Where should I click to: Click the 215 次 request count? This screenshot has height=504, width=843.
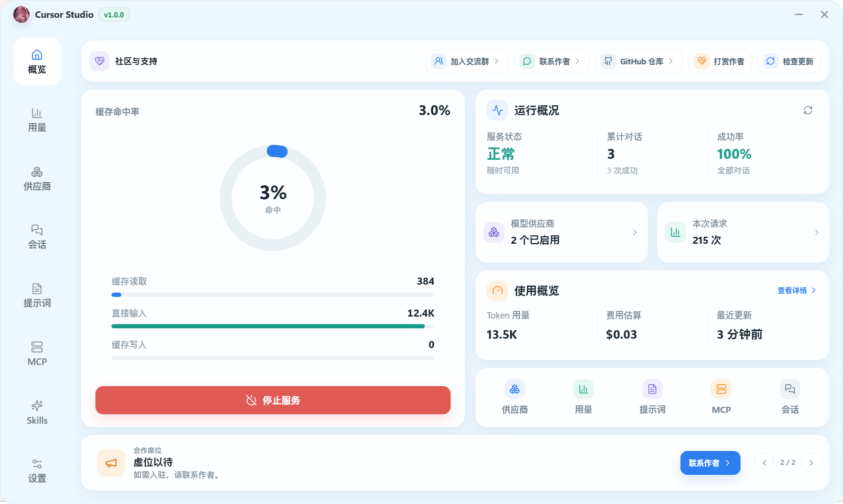pos(706,240)
